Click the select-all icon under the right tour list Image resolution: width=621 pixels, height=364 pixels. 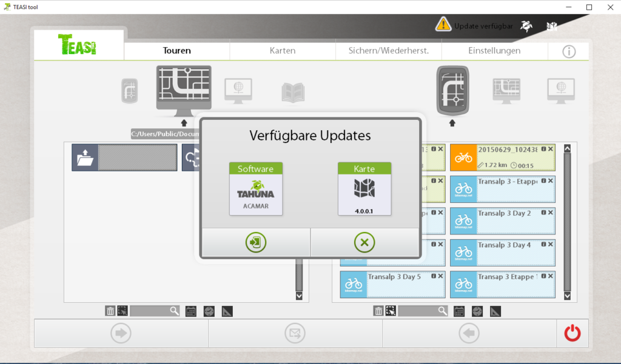point(391,311)
